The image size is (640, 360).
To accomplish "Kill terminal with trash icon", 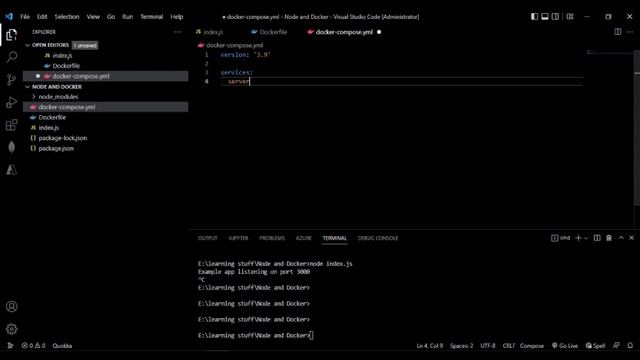I will (609, 238).
